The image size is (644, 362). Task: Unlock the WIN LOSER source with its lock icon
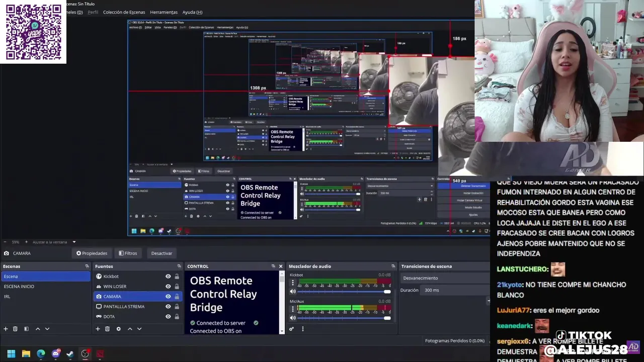177,287
